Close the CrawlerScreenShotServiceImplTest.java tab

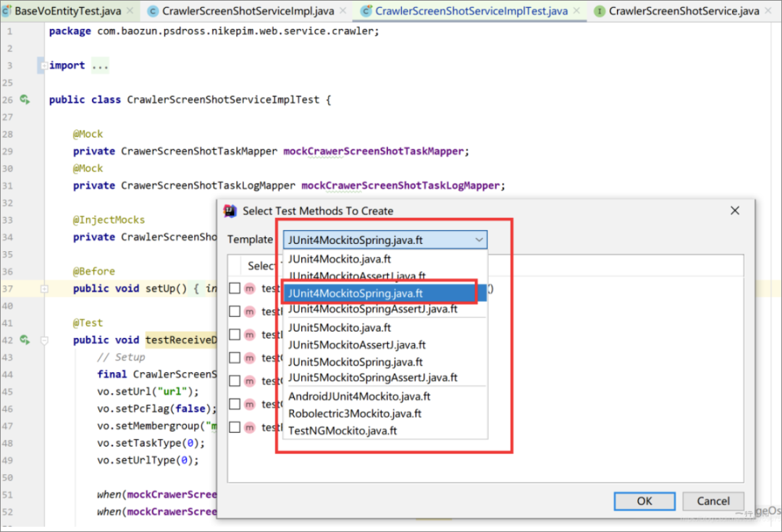coord(576,10)
